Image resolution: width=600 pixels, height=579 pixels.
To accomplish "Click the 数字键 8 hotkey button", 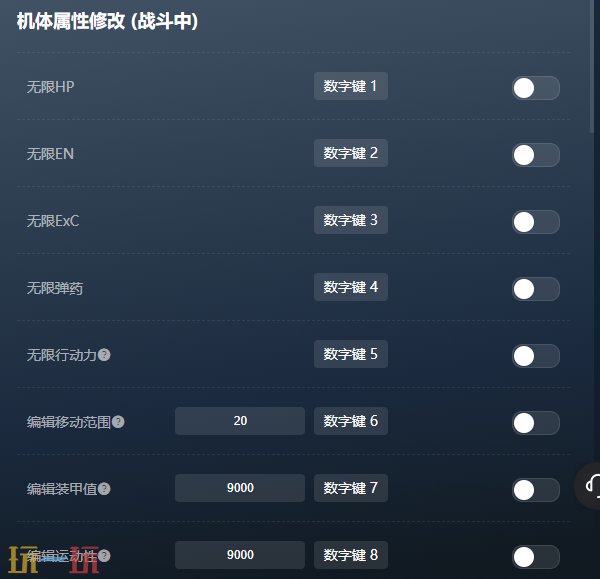I will point(351,555).
